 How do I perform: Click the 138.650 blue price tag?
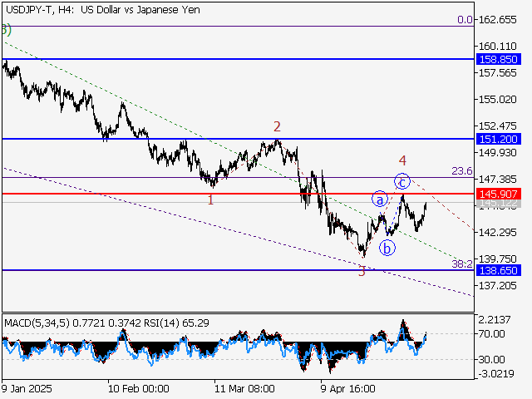pyautogui.click(x=499, y=270)
